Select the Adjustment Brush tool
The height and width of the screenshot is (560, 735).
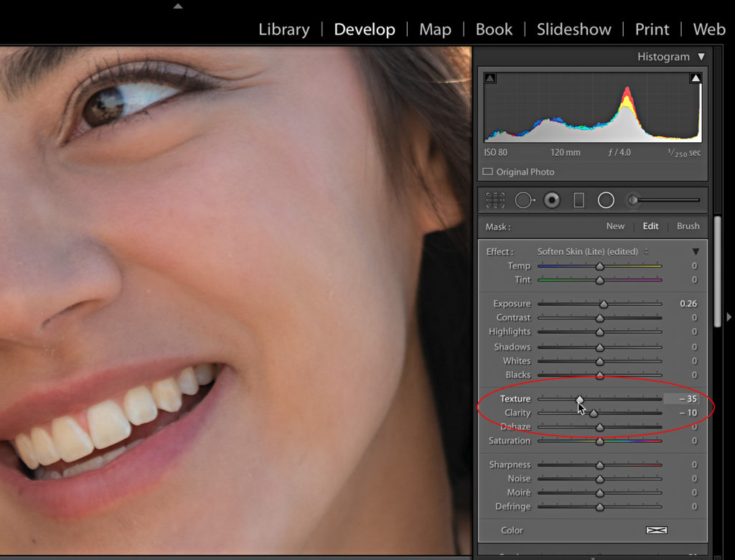pyautogui.click(x=663, y=200)
